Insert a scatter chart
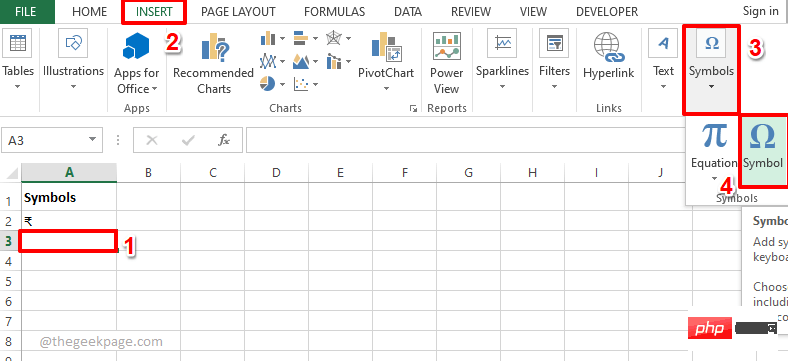This screenshot has height=361, width=788. pyautogui.click(x=301, y=83)
